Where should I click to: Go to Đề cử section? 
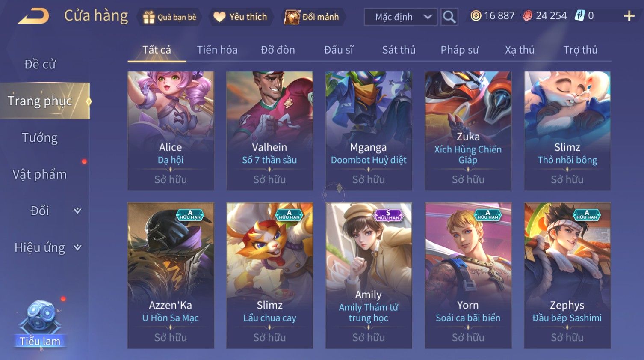tap(40, 64)
